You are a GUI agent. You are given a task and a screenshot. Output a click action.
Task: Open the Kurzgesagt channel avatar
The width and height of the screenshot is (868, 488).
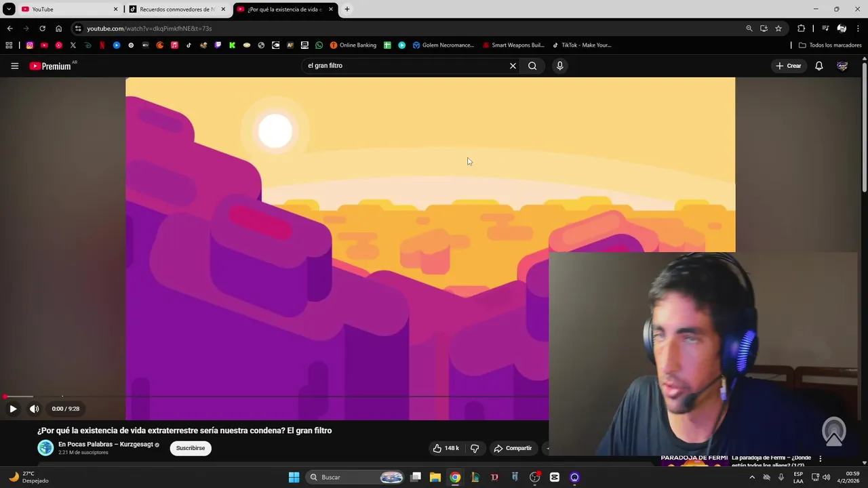(x=45, y=448)
